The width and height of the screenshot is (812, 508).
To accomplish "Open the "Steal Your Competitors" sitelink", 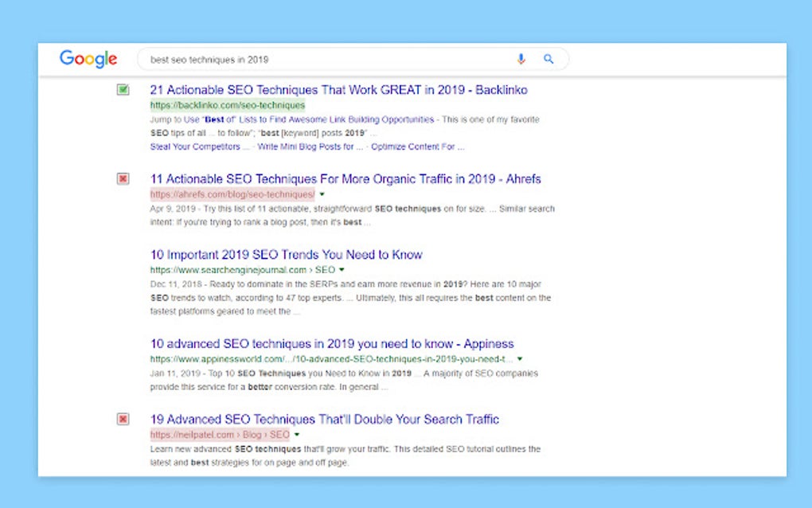I will tap(200, 147).
